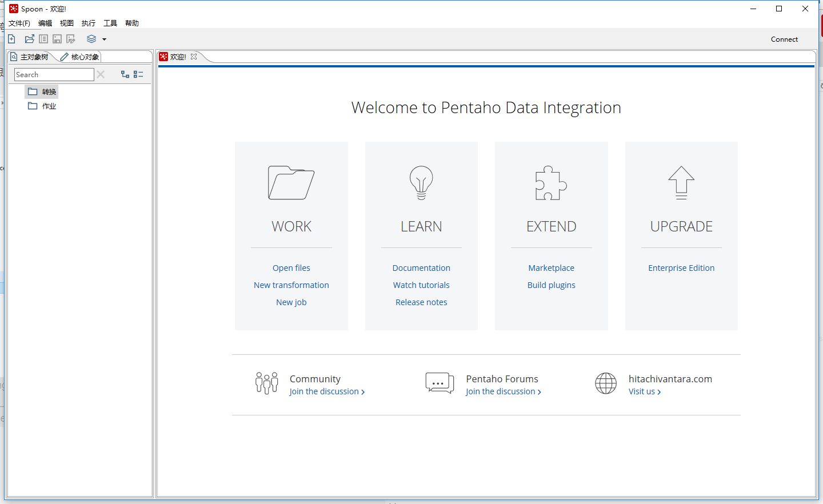The height and width of the screenshot is (504, 823).
Task: Maximize the Spoon window
Action: pos(779,9)
